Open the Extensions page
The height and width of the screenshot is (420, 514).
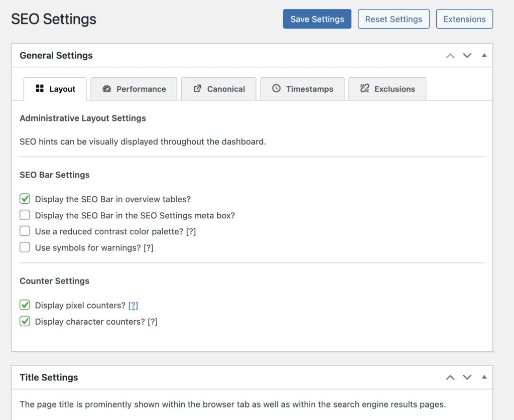(464, 19)
